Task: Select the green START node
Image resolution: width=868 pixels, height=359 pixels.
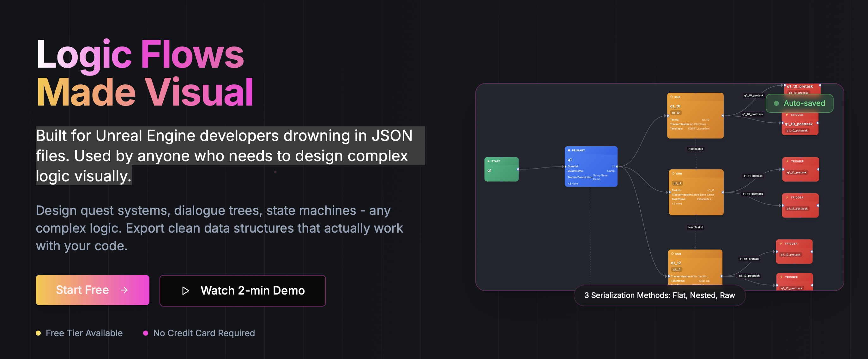Action: 501,169
